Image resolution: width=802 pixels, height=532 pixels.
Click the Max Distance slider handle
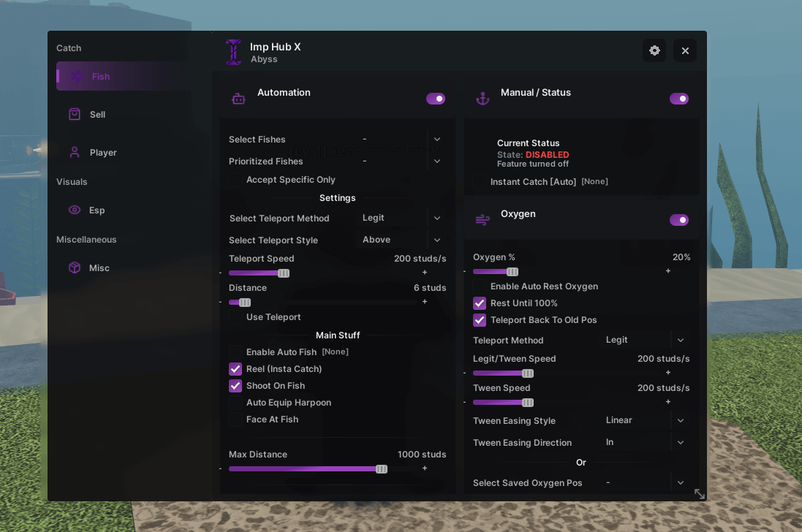point(382,469)
